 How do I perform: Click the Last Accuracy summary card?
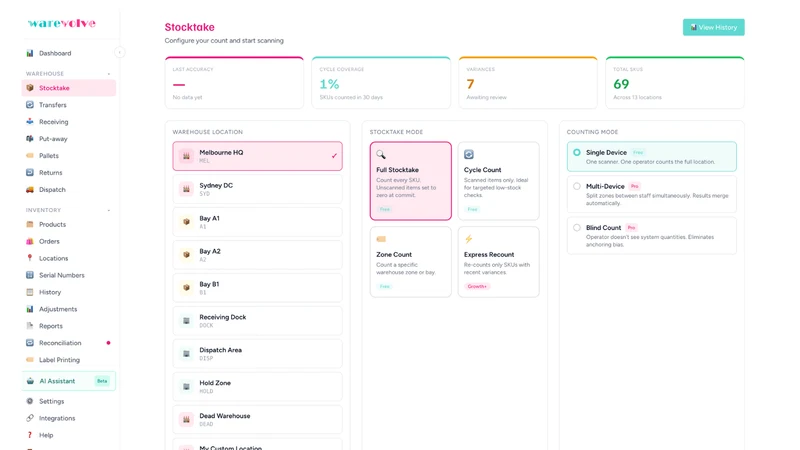point(234,83)
